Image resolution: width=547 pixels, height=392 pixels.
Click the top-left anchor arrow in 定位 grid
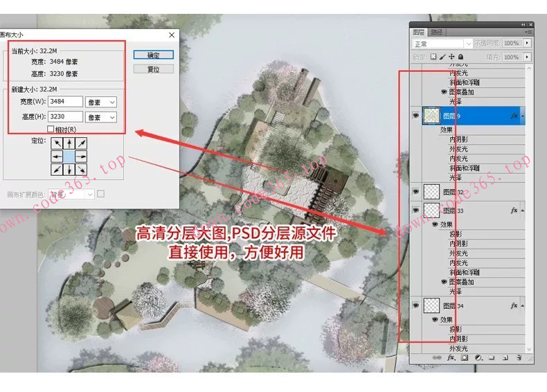pyautogui.click(x=57, y=143)
